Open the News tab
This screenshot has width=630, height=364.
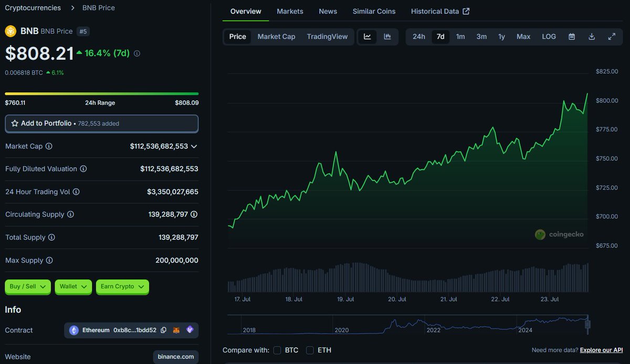(328, 11)
